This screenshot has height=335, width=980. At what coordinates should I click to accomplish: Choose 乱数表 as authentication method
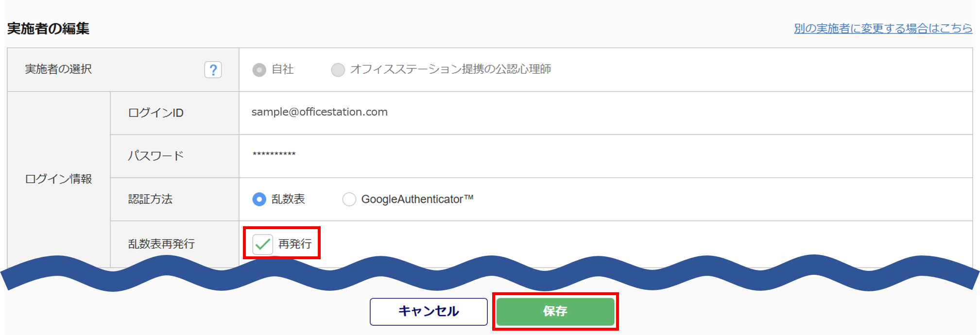(x=259, y=199)
